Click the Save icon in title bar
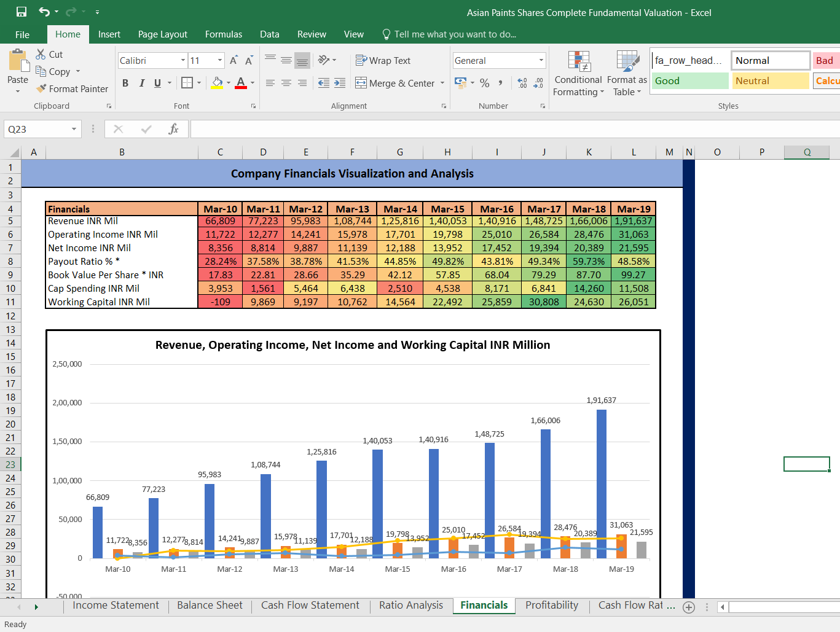The width and height of the screenshot is (840, 632). click(22, 12)
